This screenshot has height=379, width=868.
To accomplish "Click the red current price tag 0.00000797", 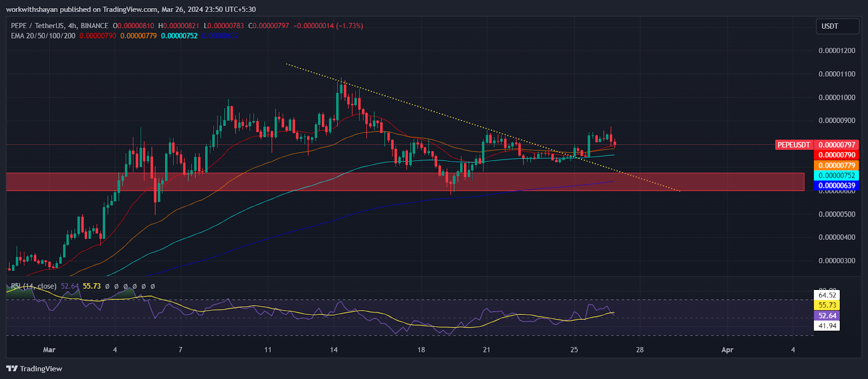I will [x=837, y=145].
